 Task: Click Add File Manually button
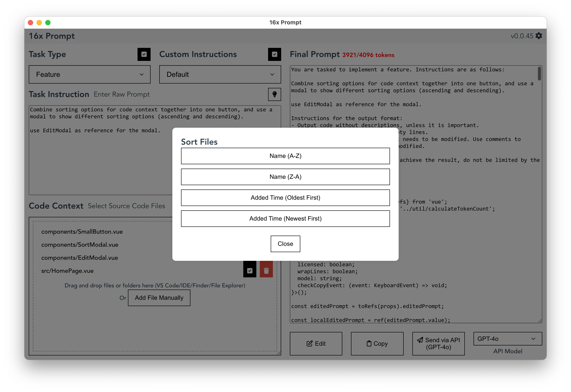coord(159,298)
